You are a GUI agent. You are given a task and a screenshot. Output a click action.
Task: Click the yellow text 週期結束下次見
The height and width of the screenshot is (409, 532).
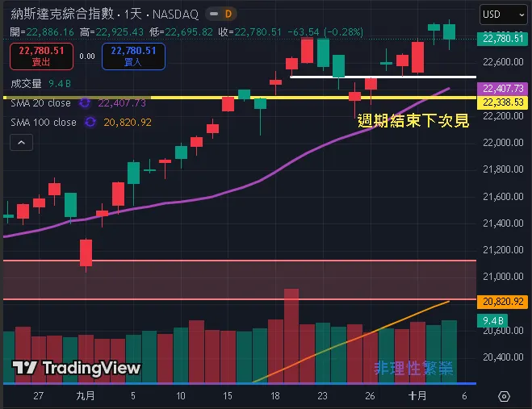point(413,121)
